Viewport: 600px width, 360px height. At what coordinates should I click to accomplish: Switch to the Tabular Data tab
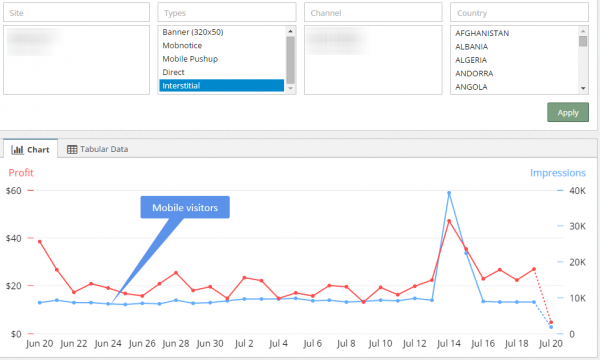pos(97,149)
